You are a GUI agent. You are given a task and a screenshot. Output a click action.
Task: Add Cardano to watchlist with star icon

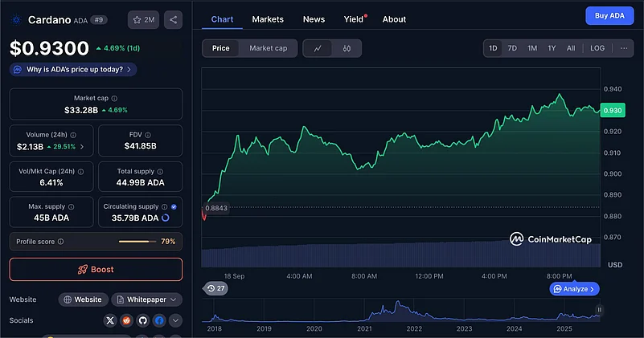143,20
